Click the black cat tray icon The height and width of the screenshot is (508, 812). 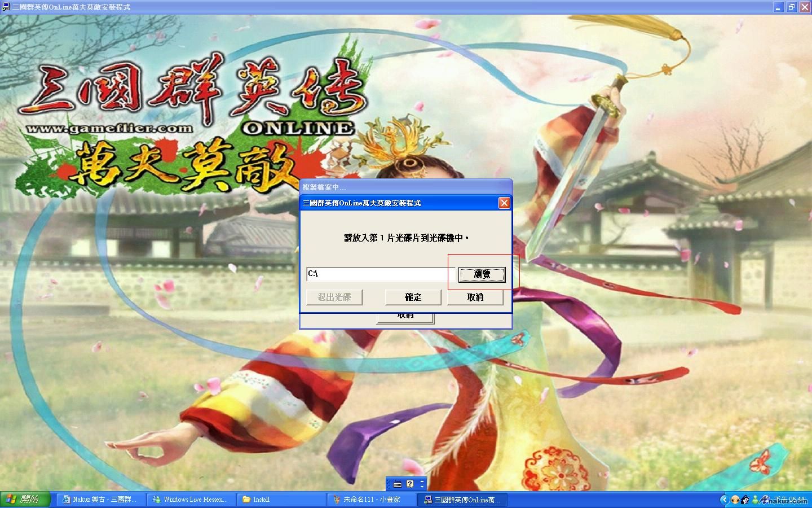pyautogui.click(x=745, y=500)
